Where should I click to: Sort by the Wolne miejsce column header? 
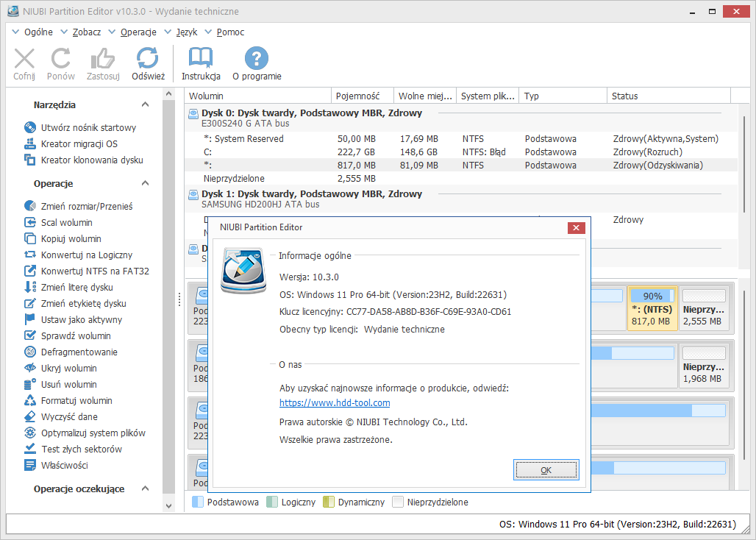click(x=425, y=96)
